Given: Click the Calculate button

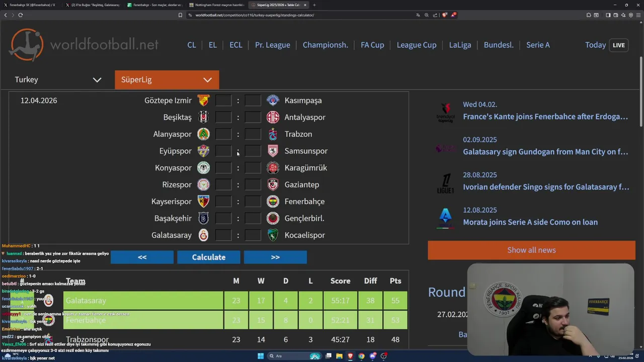Looking at the screenshot, I should coord(209,257).
